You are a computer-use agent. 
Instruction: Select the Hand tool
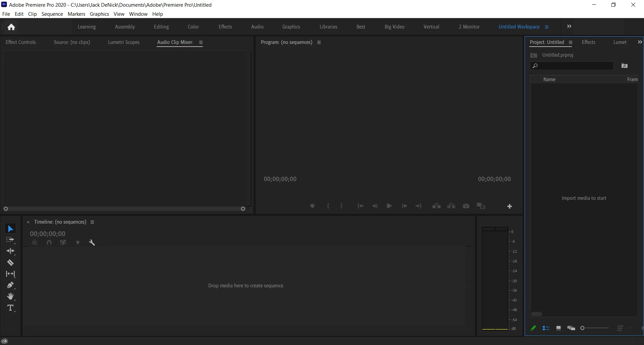click(10, 296)
